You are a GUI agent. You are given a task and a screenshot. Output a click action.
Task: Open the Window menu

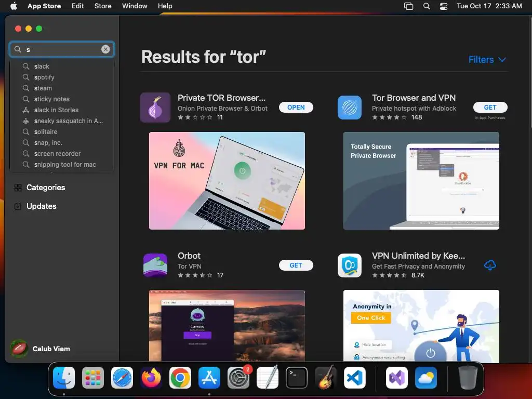click(135, 6)
